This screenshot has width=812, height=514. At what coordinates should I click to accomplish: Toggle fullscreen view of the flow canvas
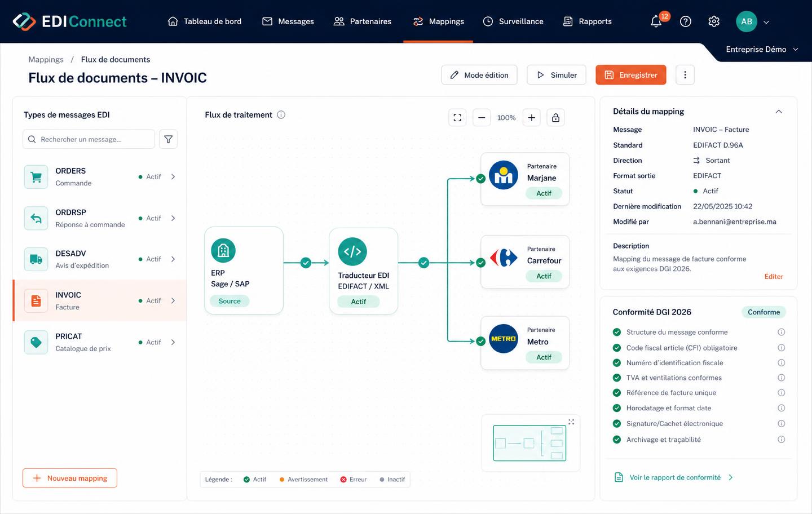tap(457, 118)
